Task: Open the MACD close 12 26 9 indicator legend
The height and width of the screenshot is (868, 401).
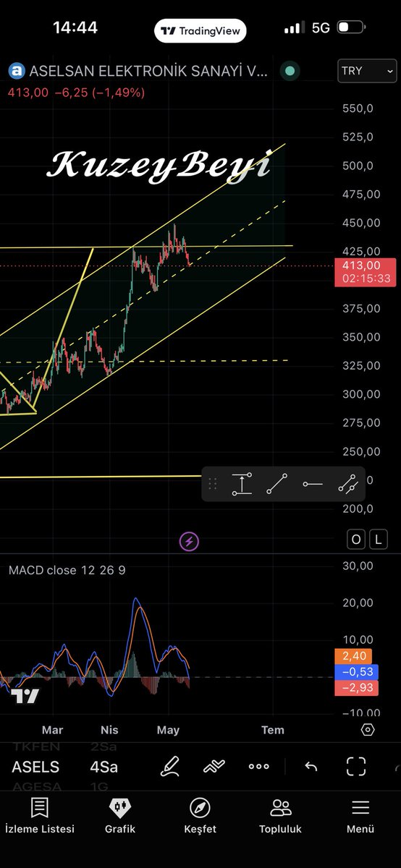Action: click(67, 570)
